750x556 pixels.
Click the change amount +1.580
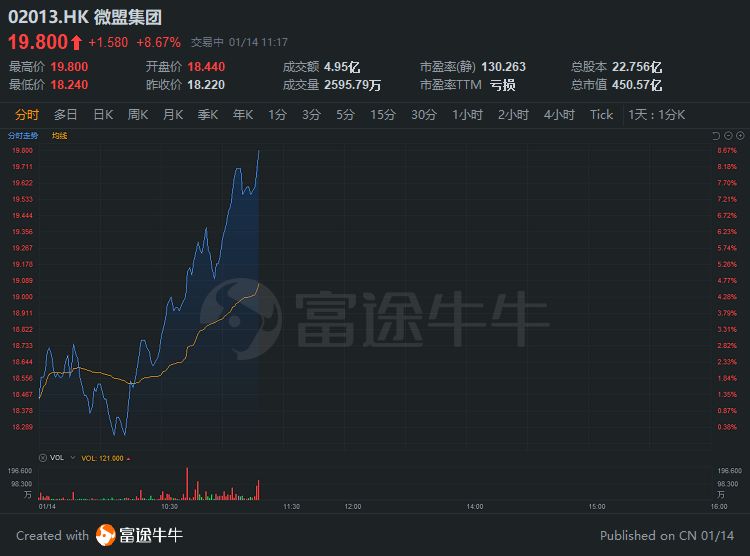coord(108,43)
